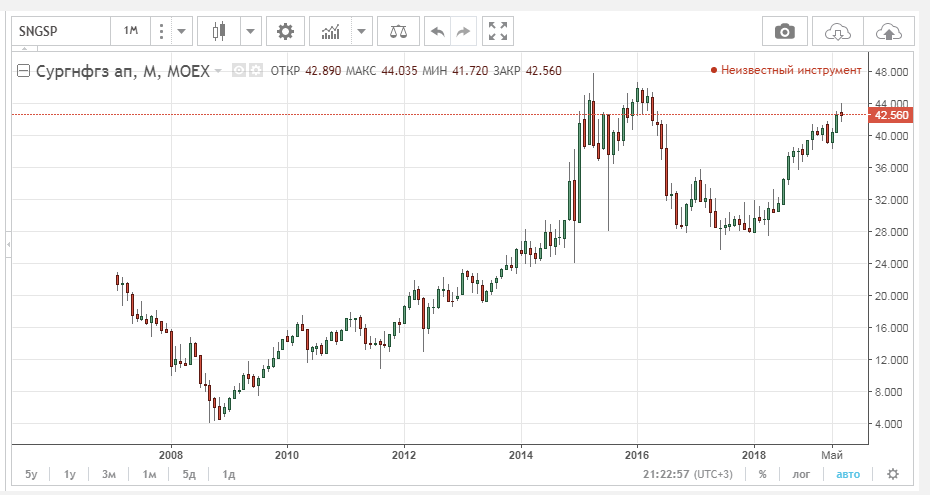This screenshot has height=495, width=930.
Task: Open the indicators icon
Action: coord(330,31)
